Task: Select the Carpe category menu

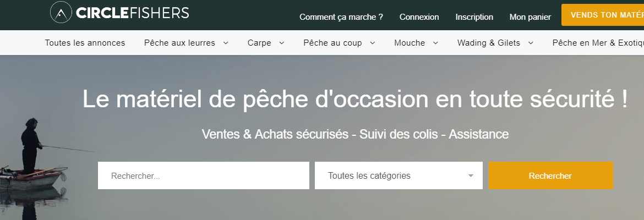Action: click(259, 43)
